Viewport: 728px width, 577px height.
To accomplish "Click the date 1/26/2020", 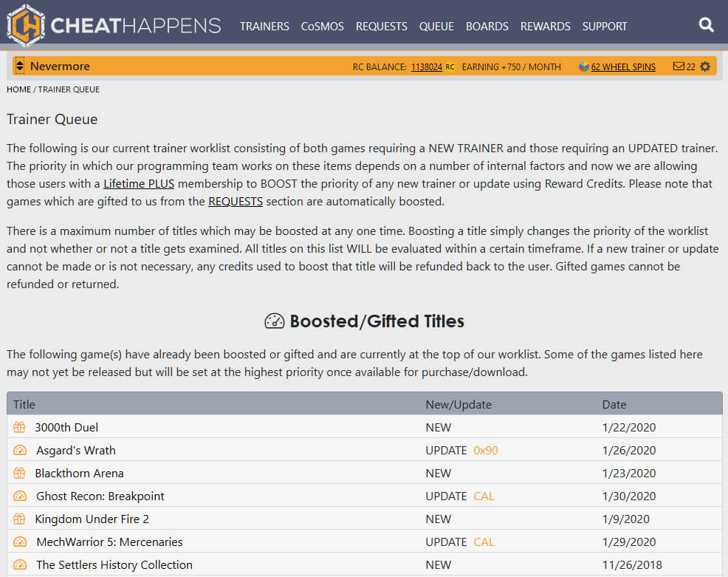I will pyautogui.click(x=628, y=450).
